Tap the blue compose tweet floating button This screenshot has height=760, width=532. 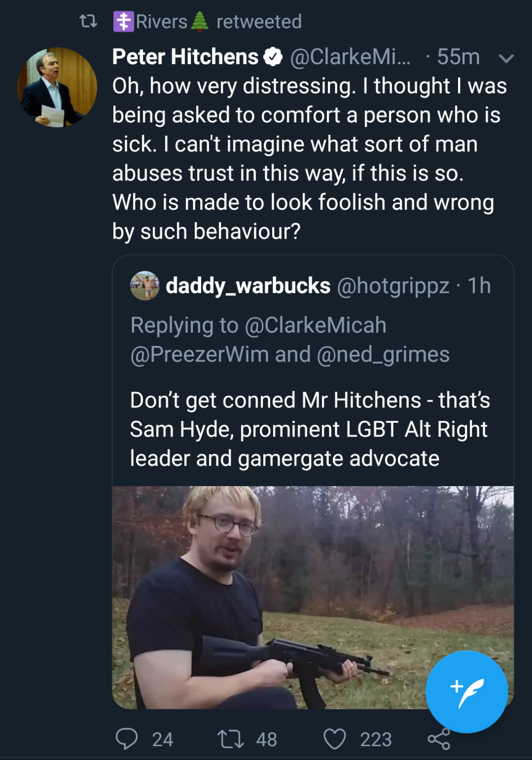click(x=466, y=691)
